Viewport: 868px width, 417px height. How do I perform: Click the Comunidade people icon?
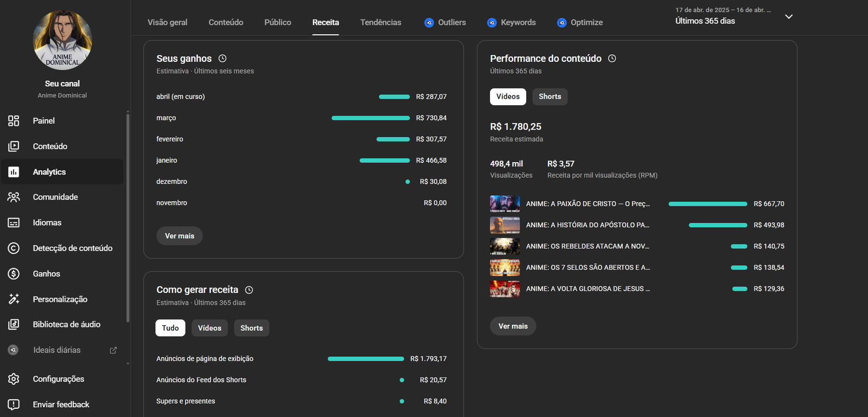[14, 197]
